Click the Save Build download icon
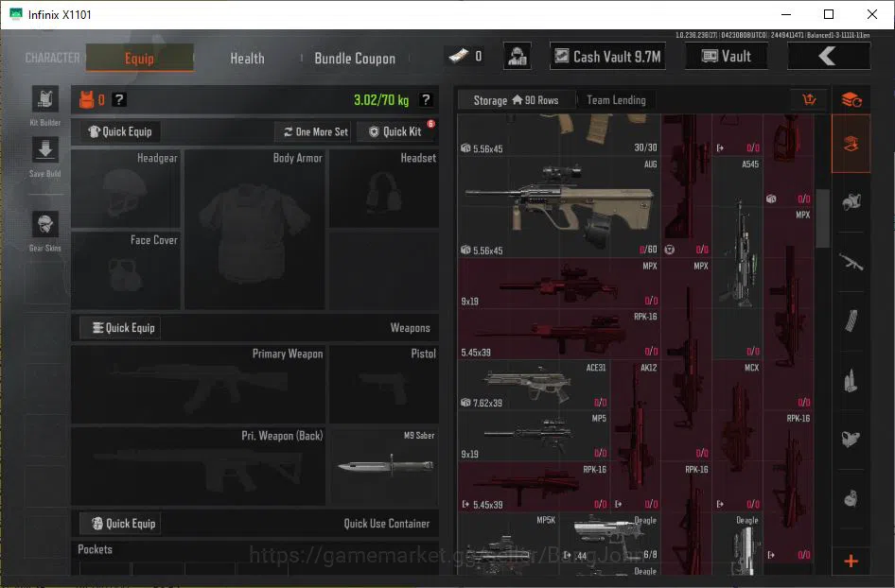 click(x=45, y=150)
